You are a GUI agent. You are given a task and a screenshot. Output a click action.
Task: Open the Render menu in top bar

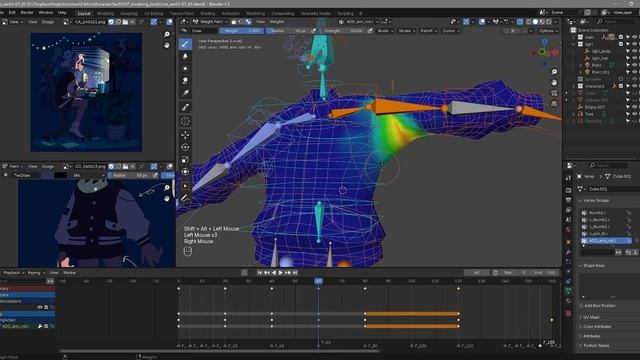[x=27, y=13]
